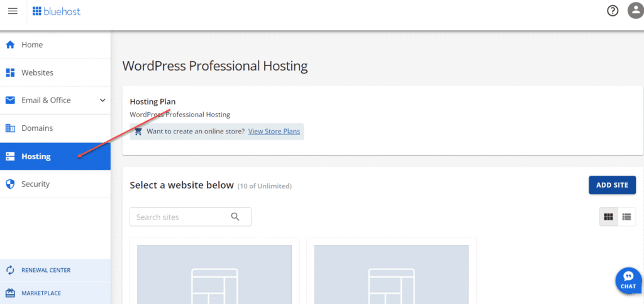Viewport: 644px width, 304px height.
Task: Expand the Email & Office chevron
Action: tap(103, 100)
